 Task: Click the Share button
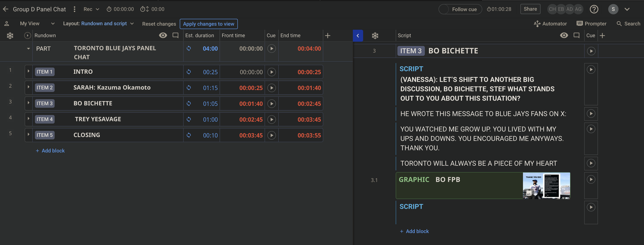(x=530, y=9)
